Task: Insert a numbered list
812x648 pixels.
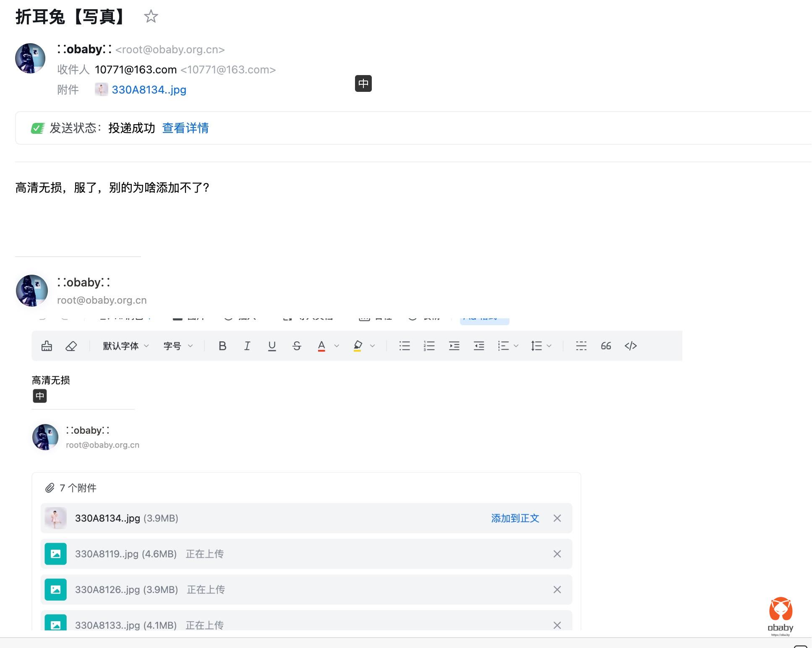Action: (429, 346)
